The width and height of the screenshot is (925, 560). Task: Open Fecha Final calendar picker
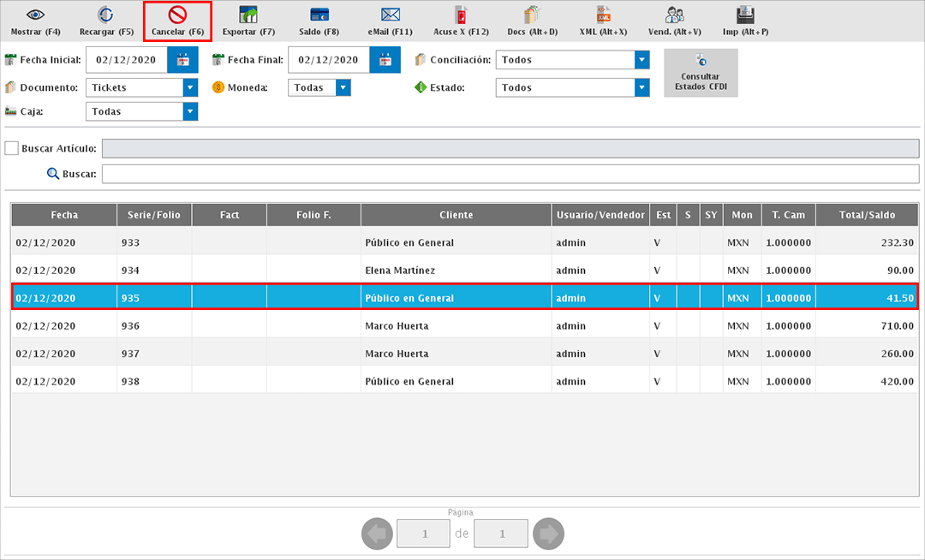click(385, 60)
